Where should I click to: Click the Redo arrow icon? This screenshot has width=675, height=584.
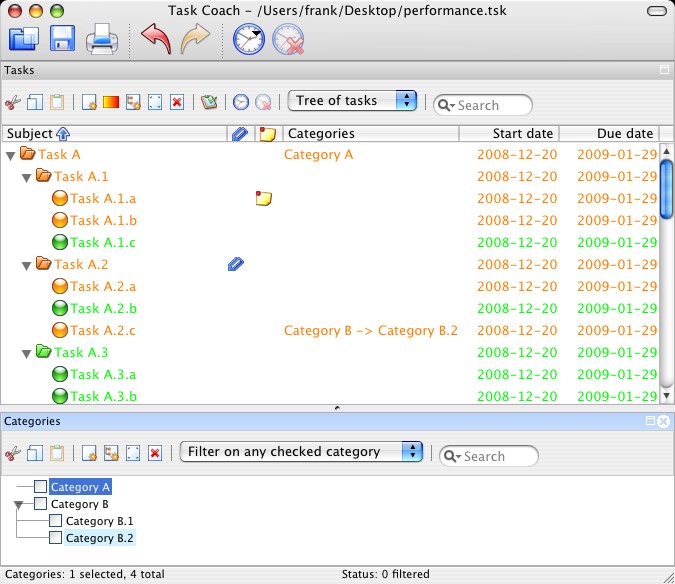[x=197, y=40]
